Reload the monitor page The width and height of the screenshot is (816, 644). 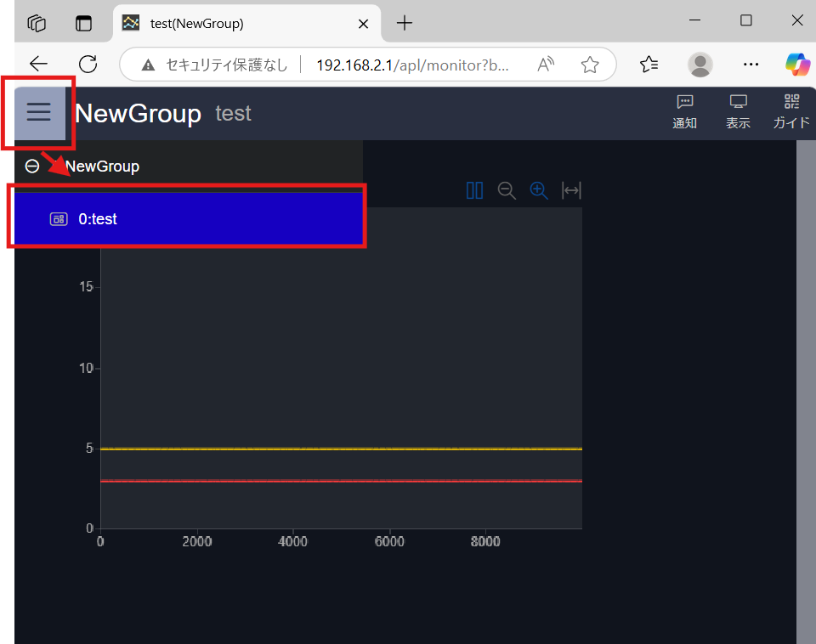88,64
